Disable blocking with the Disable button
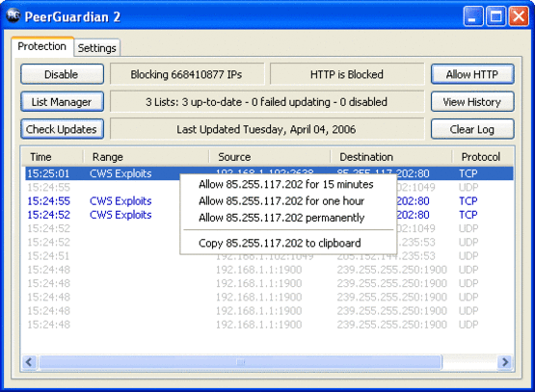The image size is (535, 392). (62, 74)
